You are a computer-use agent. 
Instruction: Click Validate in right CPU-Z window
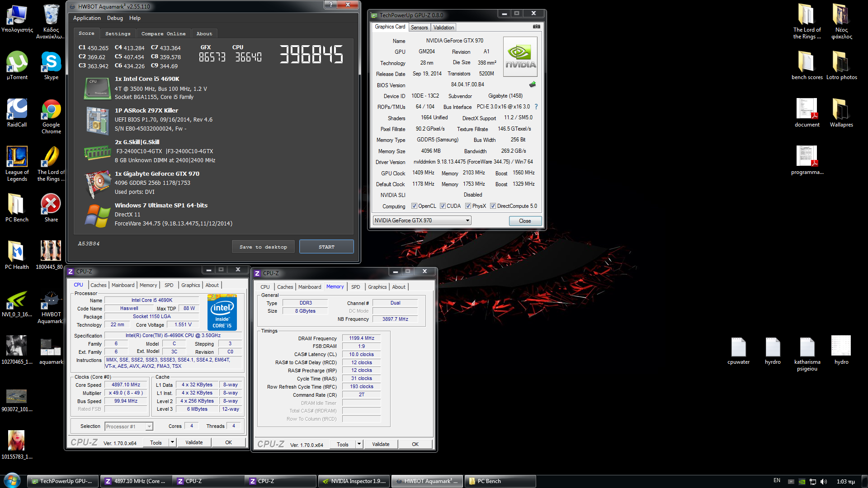click(381, 444)
